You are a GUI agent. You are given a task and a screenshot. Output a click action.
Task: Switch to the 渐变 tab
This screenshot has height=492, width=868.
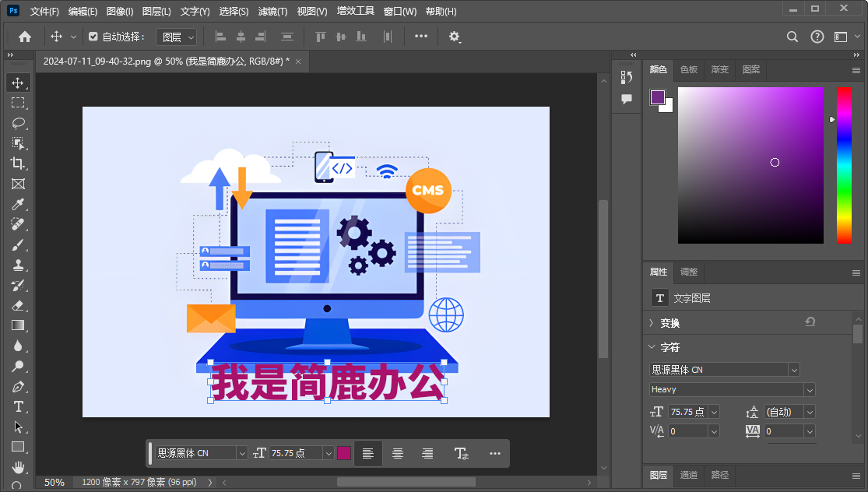pyautogui.click(x=719, y=69)
